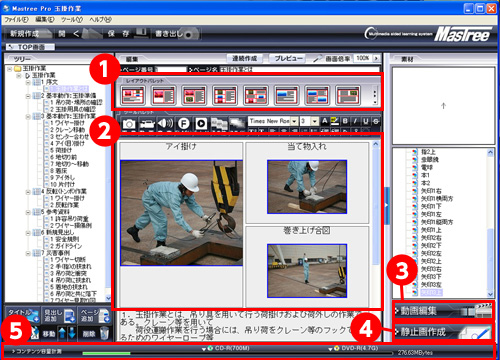Viewport: 500px width, 360px height.
Task: Open the 静止画作成 still image creator
Action: [443, 331]
